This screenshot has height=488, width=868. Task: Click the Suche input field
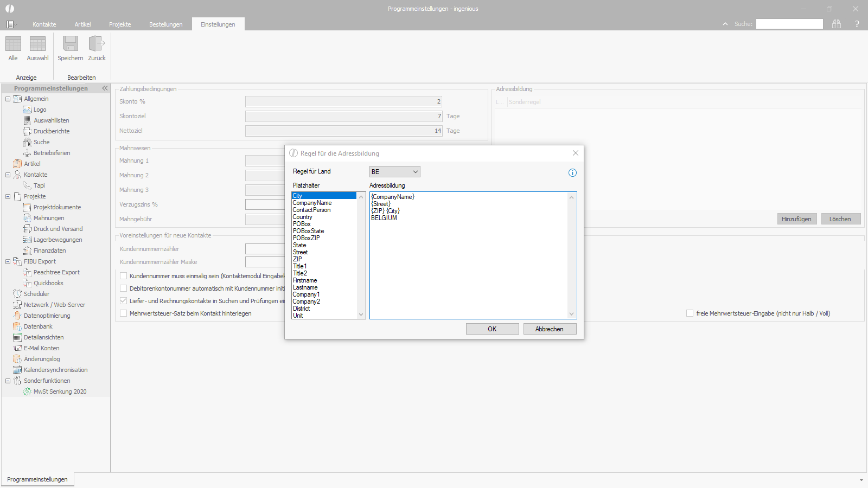789,24
